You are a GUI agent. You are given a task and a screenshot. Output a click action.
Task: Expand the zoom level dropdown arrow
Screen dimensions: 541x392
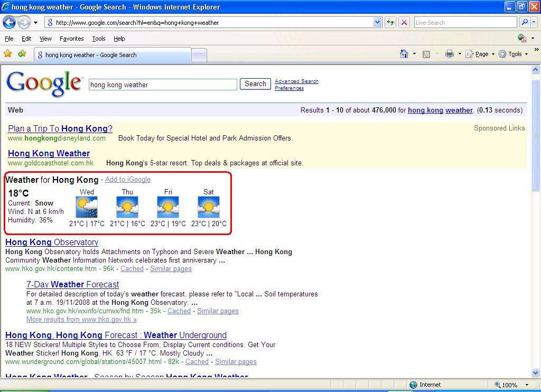point(527,385)
